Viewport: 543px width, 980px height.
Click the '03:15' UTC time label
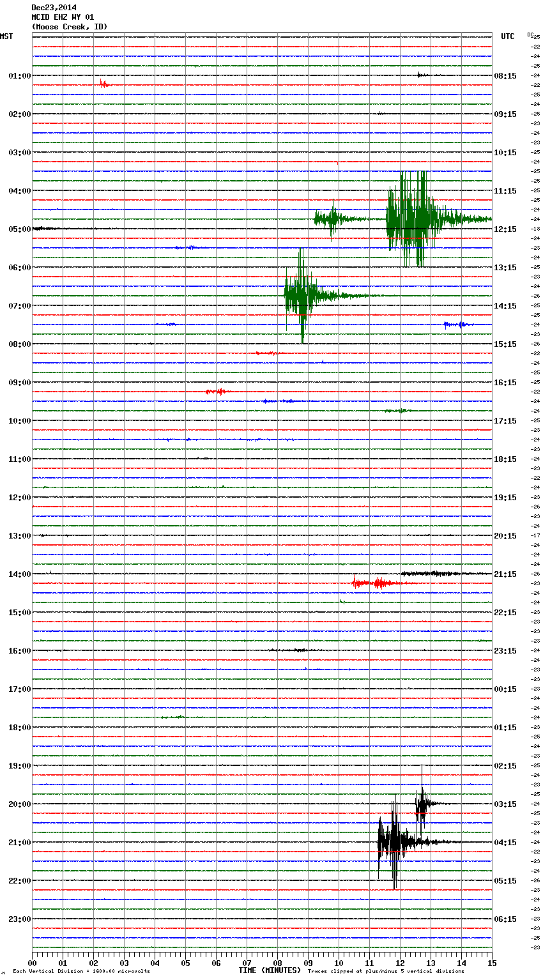(x=505, y=804)
